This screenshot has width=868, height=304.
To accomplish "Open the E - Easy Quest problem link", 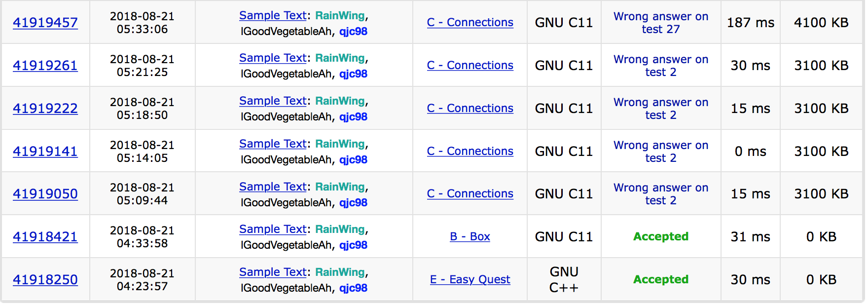I will (x=470, y=280).
